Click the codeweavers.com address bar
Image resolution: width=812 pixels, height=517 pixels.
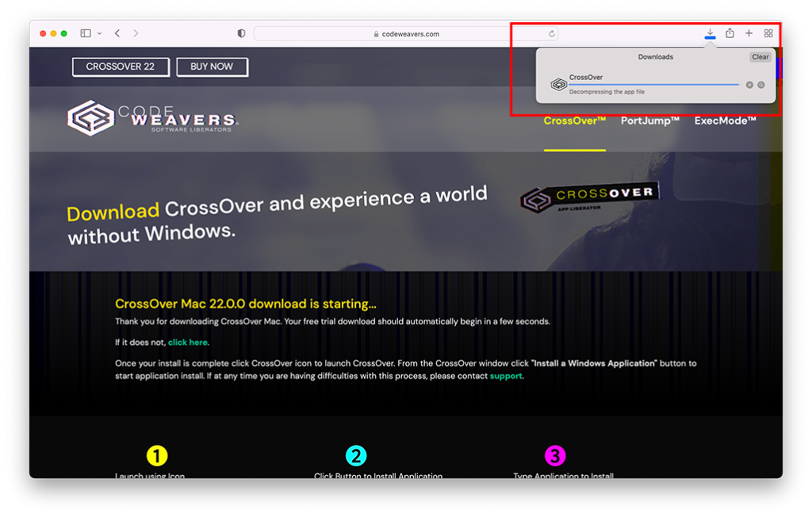405,34
